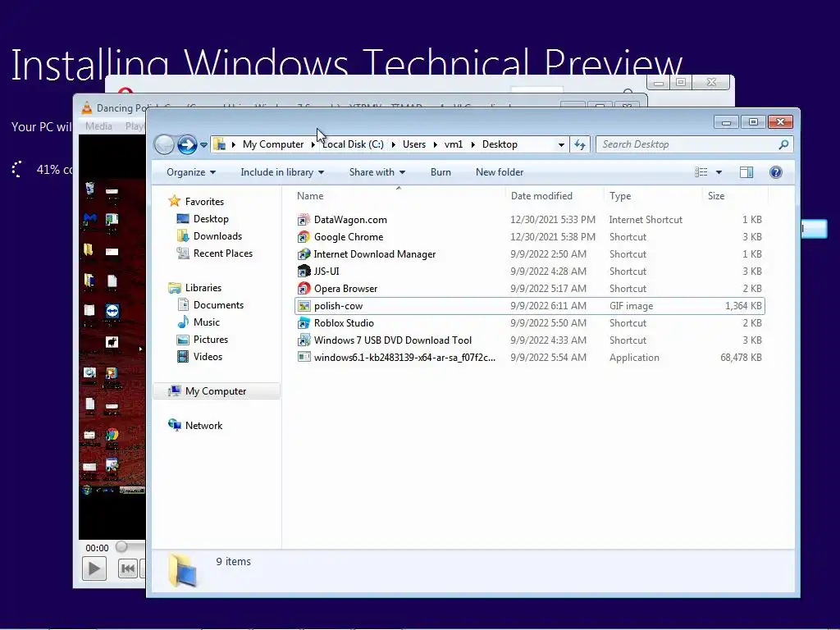This screenshot has height=630, width=840.
Task: Click the New folder button
Action: click(500, 172)
